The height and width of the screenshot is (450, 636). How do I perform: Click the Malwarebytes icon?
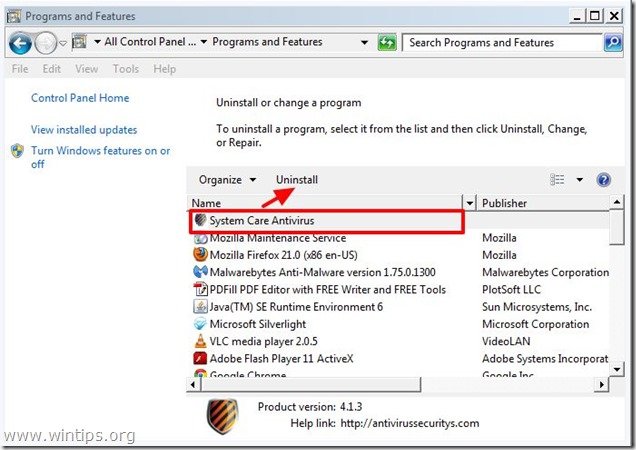point(200,272)
